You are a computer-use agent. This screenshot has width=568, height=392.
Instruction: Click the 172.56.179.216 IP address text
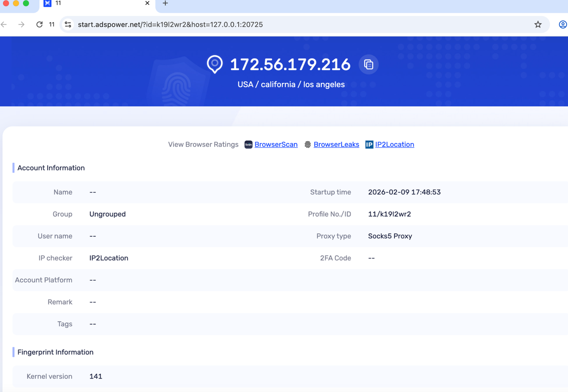[x=290, y=65]
